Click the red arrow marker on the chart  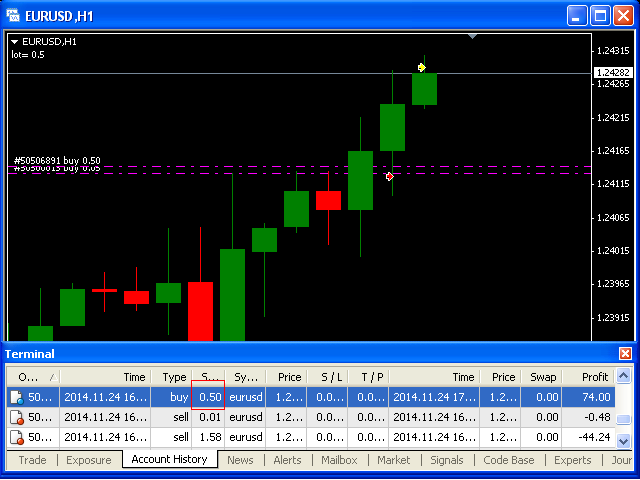pyautogui.click(x=390, y=176)
